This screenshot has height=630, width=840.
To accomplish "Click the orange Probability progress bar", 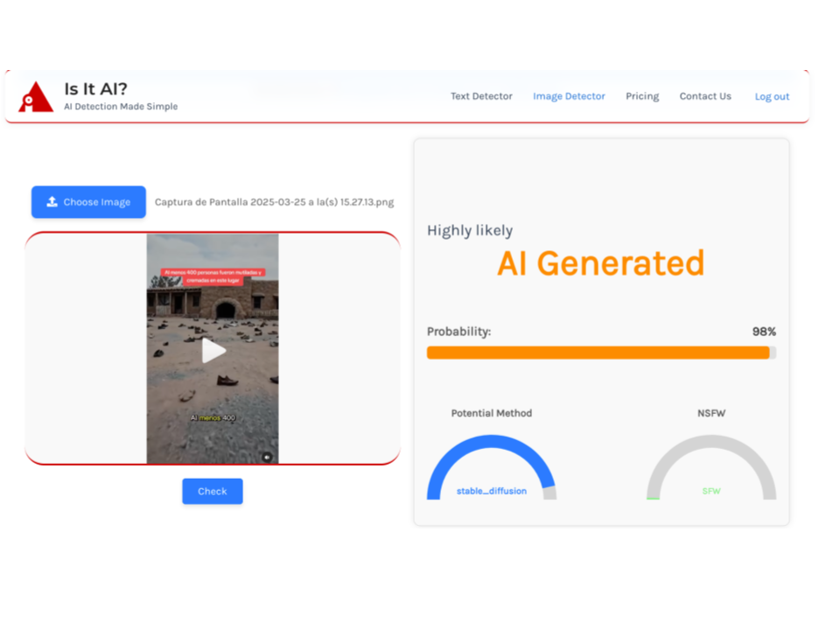I will coord(598,353).
